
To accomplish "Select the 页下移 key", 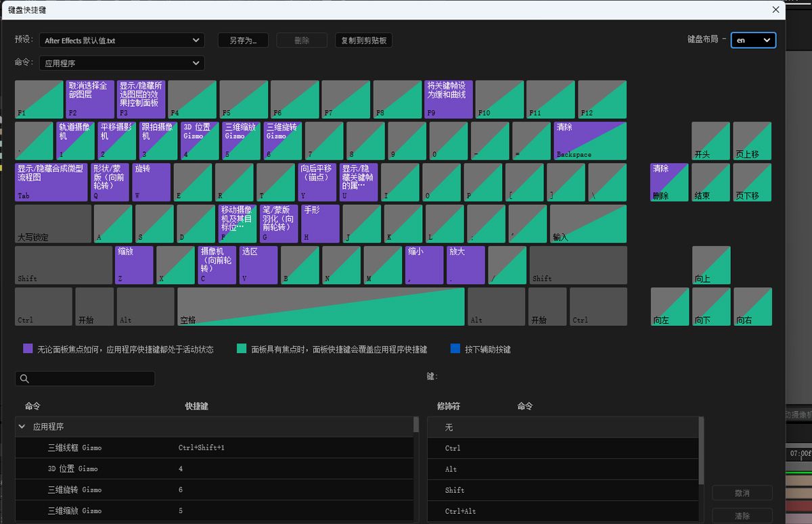I will pos(752,182).
